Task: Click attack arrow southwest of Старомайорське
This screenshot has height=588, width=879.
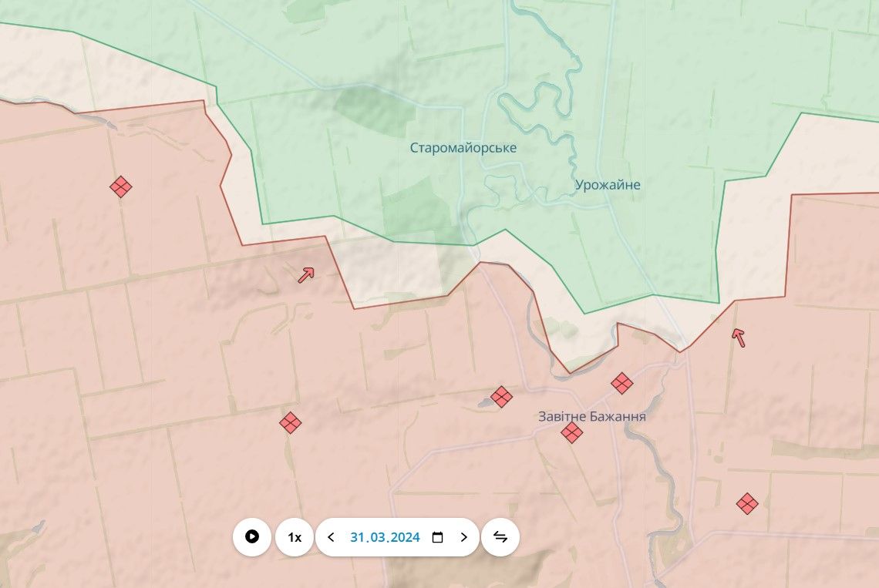Action: (x=307, y=274)
